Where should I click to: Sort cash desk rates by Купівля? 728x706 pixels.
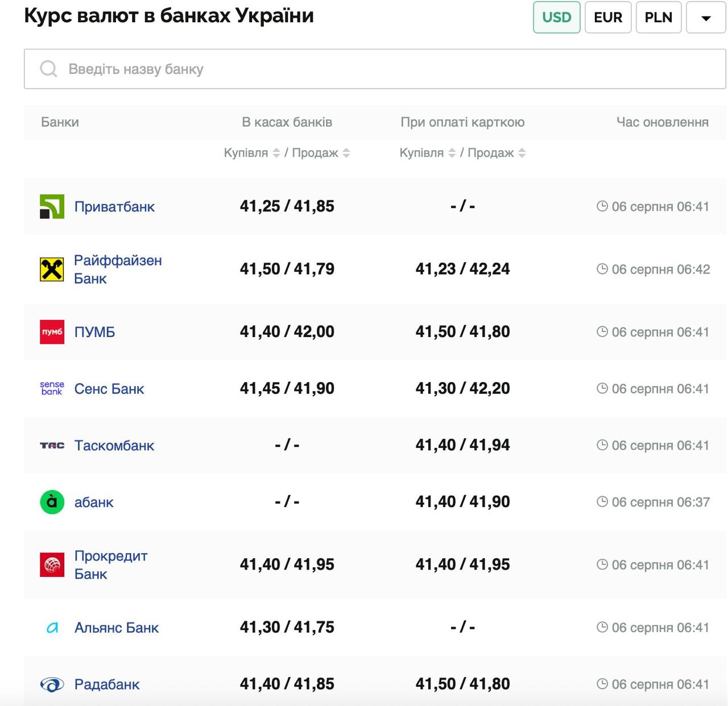point(276,153)
